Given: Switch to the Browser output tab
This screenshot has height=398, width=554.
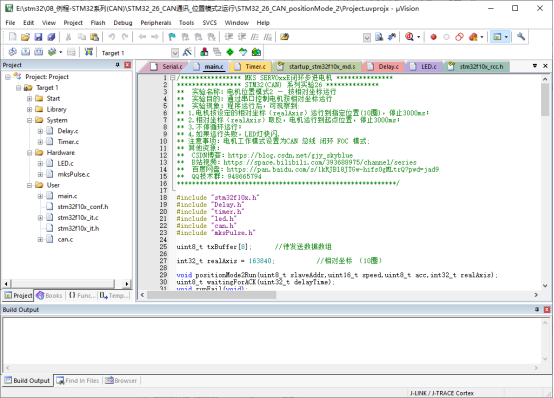Looking at the screenshot, I should (121, 380).
